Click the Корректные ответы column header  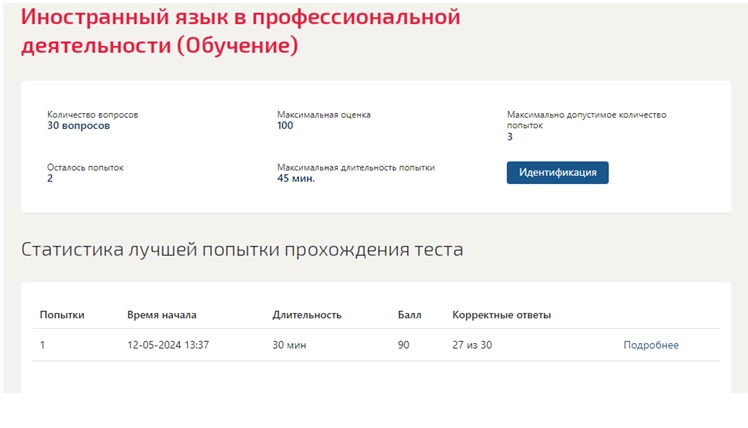501,315
